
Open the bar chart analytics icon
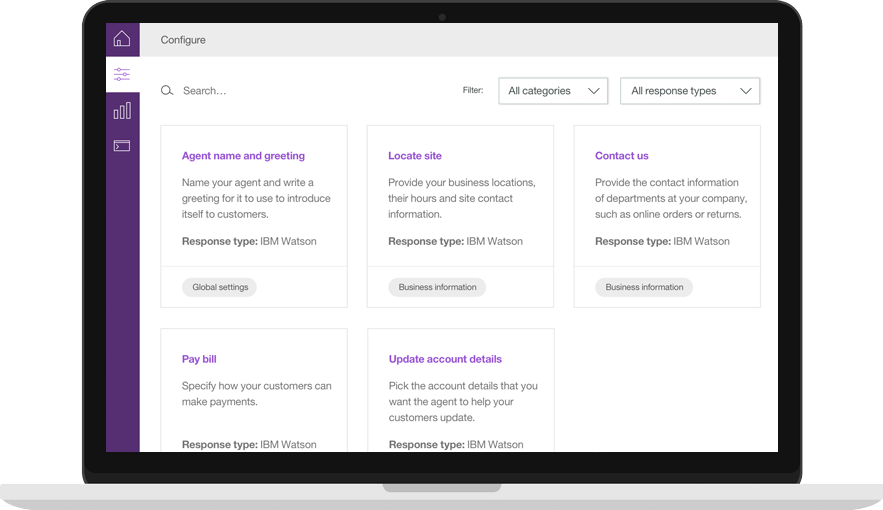[122, 110]
